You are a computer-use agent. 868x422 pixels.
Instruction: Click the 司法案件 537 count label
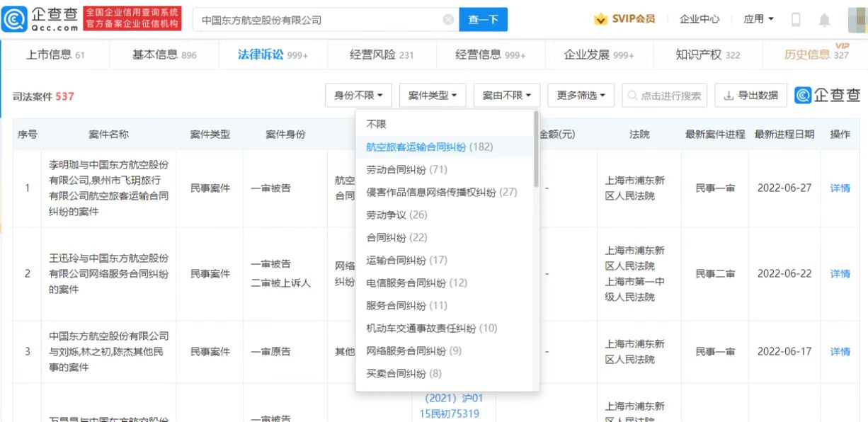43,96
